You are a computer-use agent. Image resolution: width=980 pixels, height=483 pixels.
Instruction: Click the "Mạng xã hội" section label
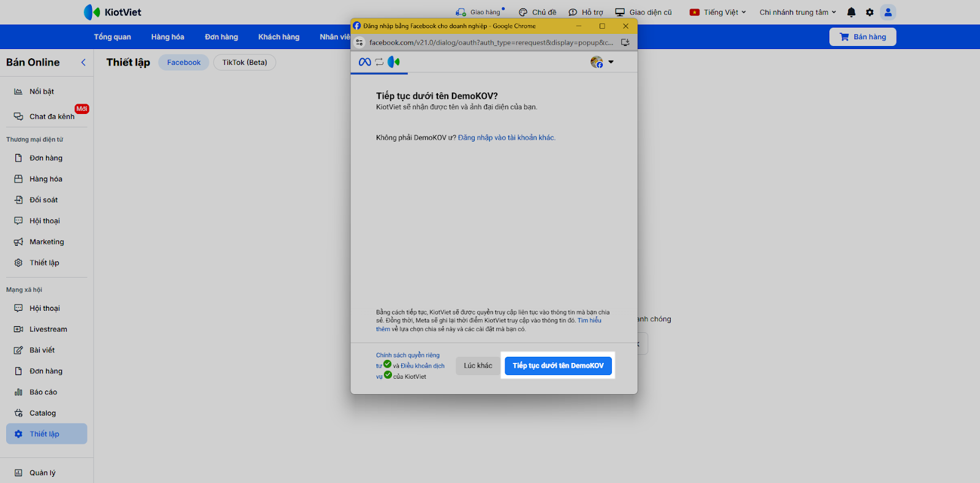click(x=24, y=290)
